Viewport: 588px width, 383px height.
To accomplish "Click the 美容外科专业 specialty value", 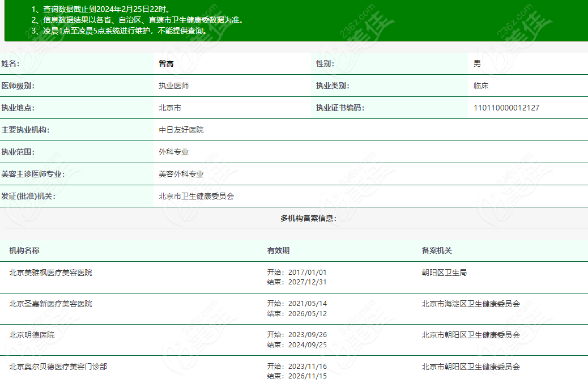I will 181,175.
